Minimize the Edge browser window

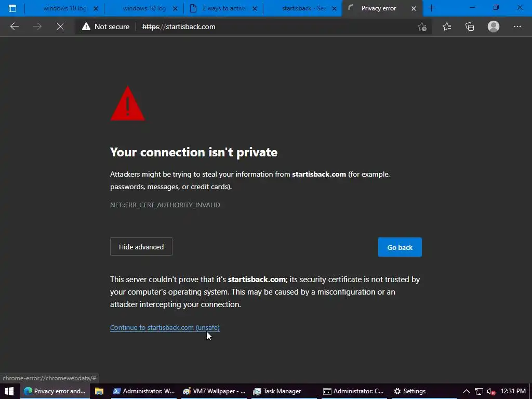pyautogui.click(x=472, y=7)
